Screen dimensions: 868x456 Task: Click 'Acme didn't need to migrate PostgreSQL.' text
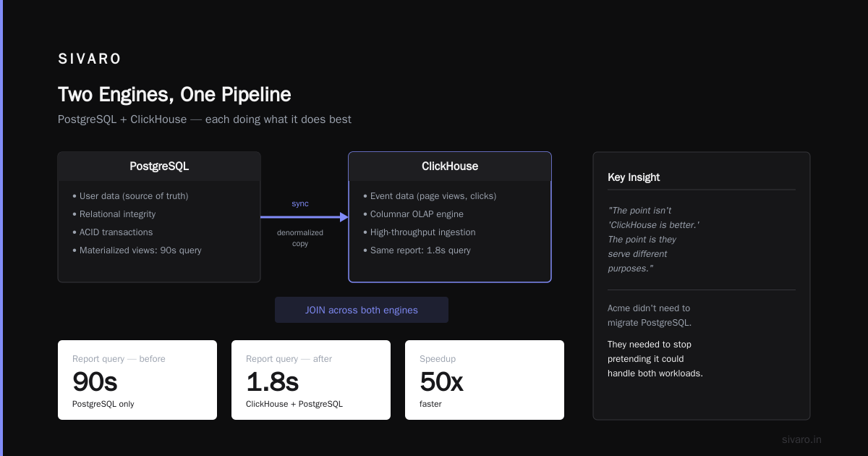650,316
